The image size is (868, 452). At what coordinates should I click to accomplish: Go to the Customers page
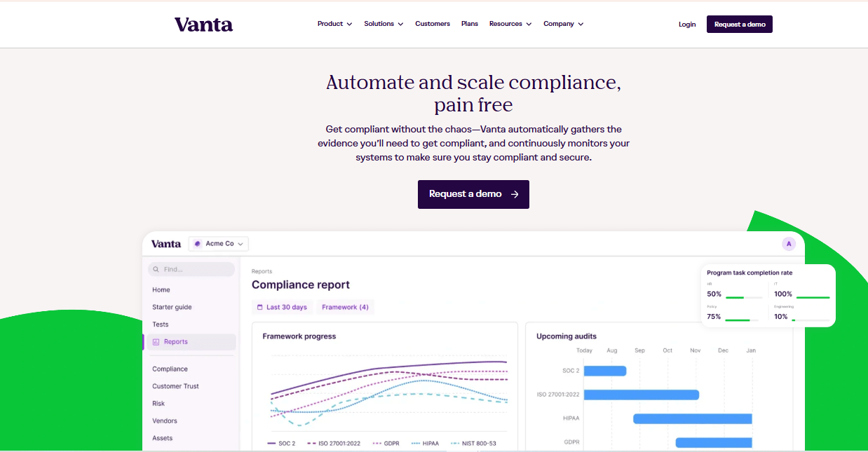coord(433,24)
